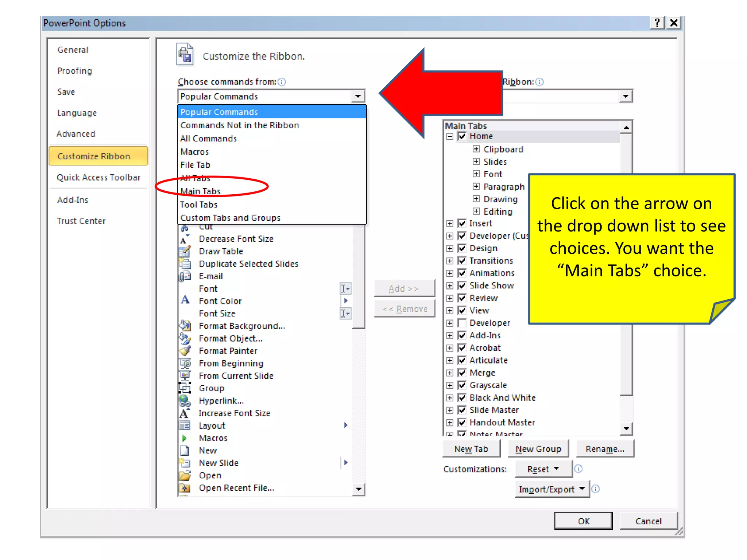Toggle the Design tab checkbox
Screen dimensions: 747x560
[462, 248]
